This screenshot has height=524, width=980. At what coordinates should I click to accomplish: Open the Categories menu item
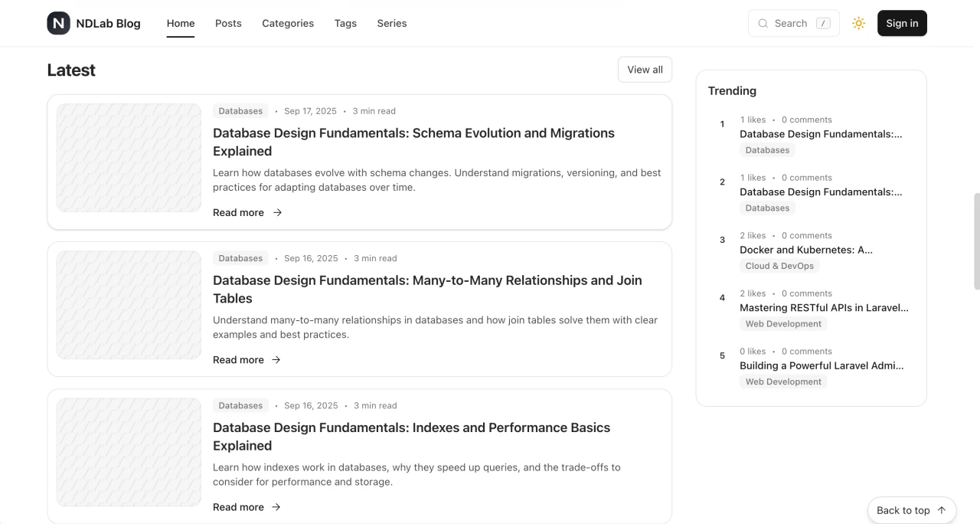[288, 23]
